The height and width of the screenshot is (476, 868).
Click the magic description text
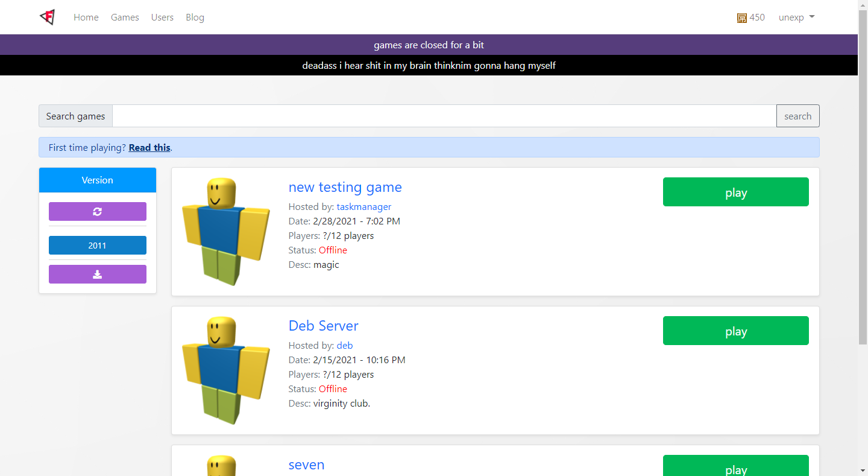326,265
